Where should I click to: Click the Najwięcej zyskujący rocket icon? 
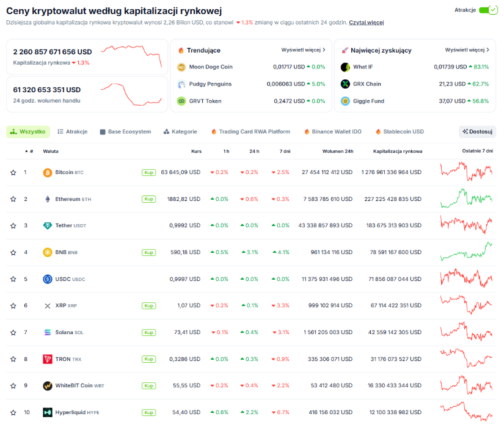(345, 51)
